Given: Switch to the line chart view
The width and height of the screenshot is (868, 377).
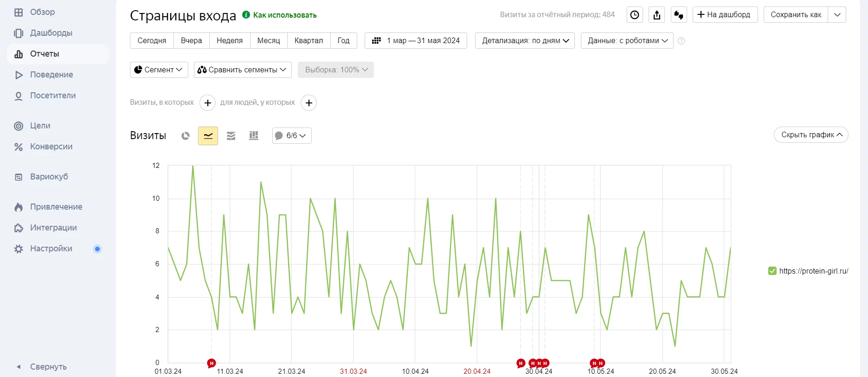Looking at the screenshot, I should click(x=208, y=136).
